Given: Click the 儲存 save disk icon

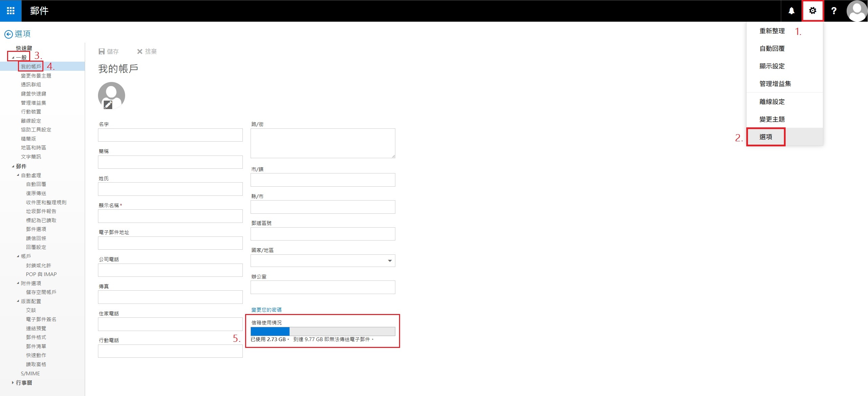Looking at the screenshot, I should (101, 51).
